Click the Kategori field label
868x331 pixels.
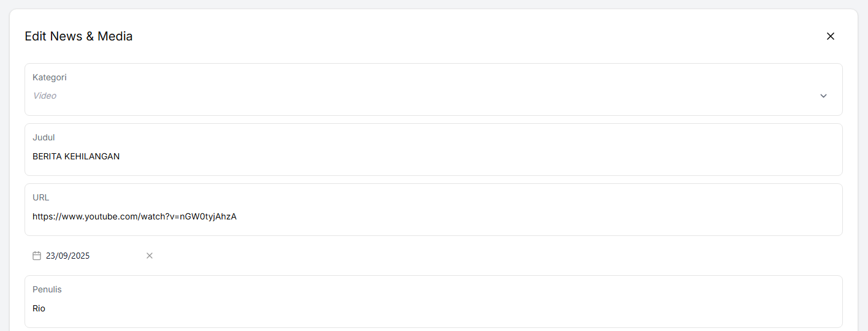tap(50, 77)
